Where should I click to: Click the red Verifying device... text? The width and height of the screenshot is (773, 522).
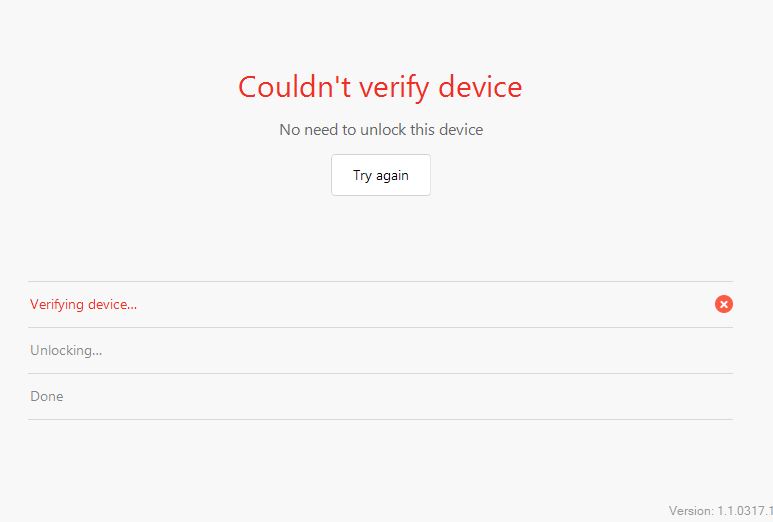coord(83,304)
